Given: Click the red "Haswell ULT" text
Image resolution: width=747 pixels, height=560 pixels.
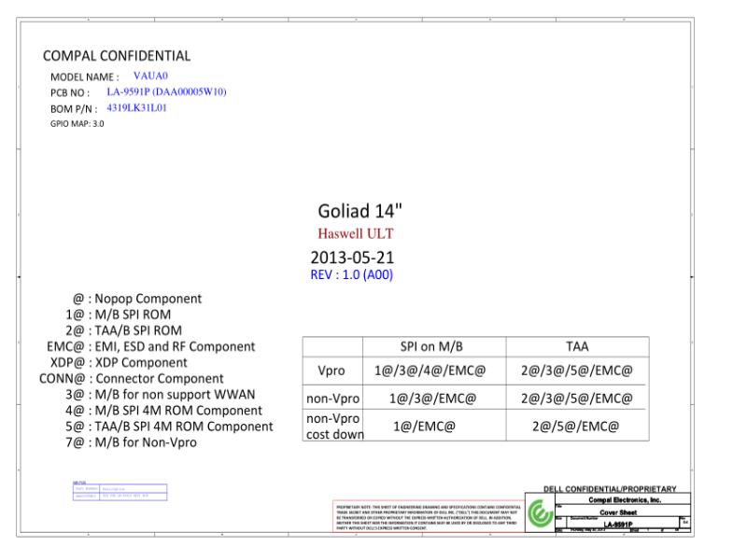Looking at the screenshot, I should pyautogui.click(x=356, y=234).
